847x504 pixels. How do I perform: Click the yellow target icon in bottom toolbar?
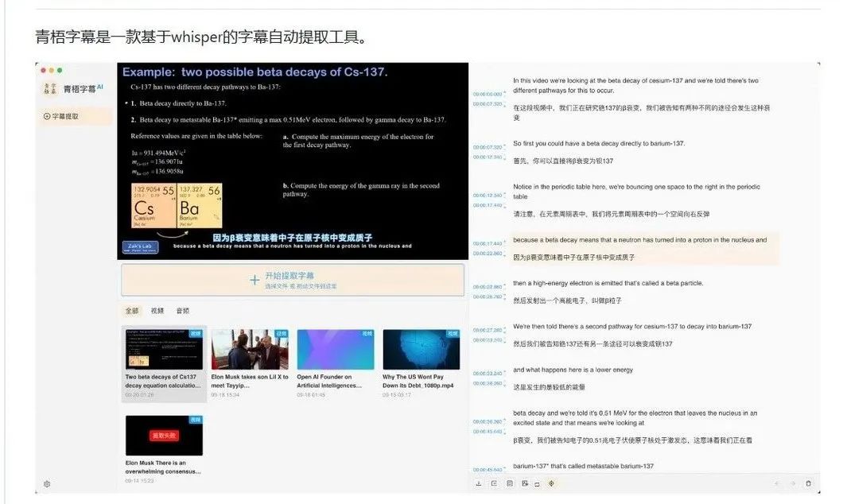(551, 483)
